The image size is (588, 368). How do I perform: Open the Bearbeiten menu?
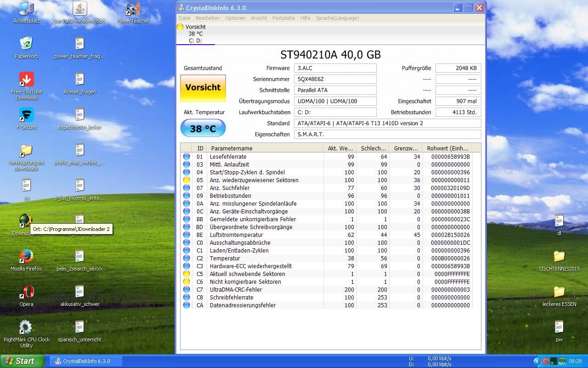point(208,18)
